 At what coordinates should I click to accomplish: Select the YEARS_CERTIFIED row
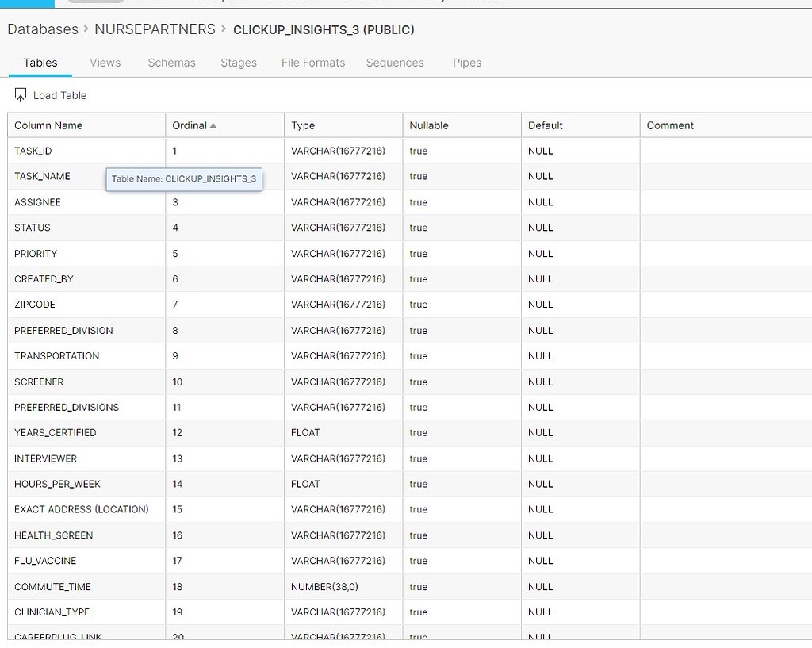(x=56, y=433)
